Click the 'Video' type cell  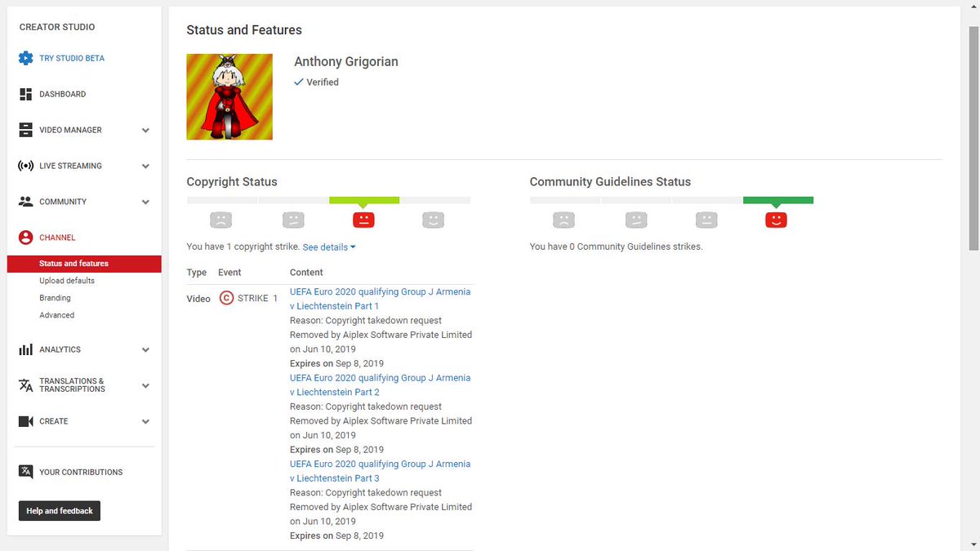(198, 299)
